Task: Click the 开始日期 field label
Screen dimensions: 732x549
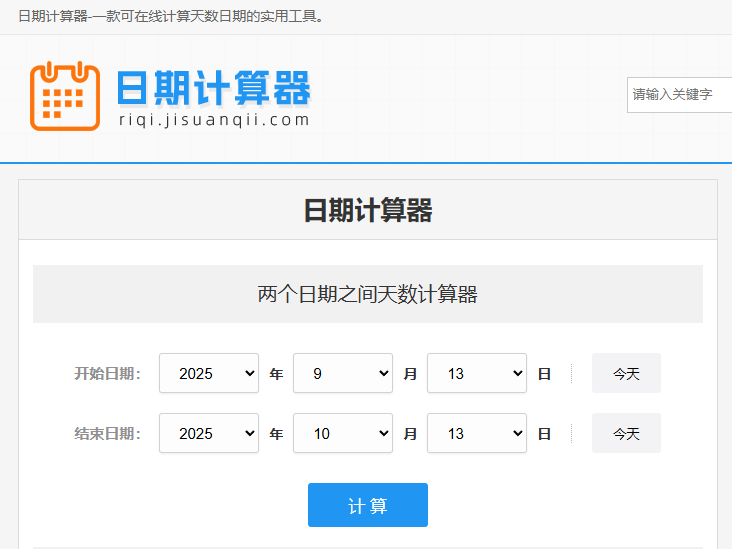Action: tap(107, 374)
